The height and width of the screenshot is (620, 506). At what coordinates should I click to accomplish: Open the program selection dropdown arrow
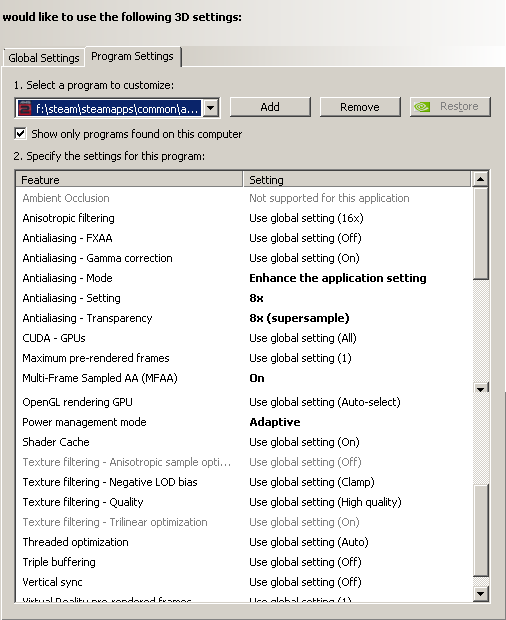pos(211,108)
